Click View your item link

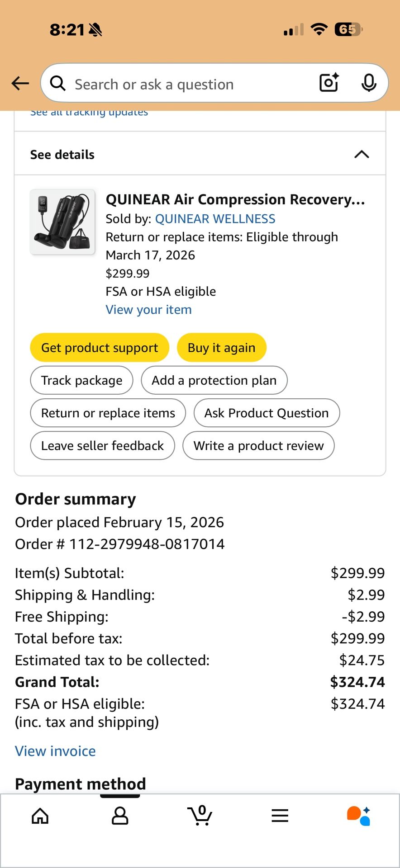(x=148, y=310)
